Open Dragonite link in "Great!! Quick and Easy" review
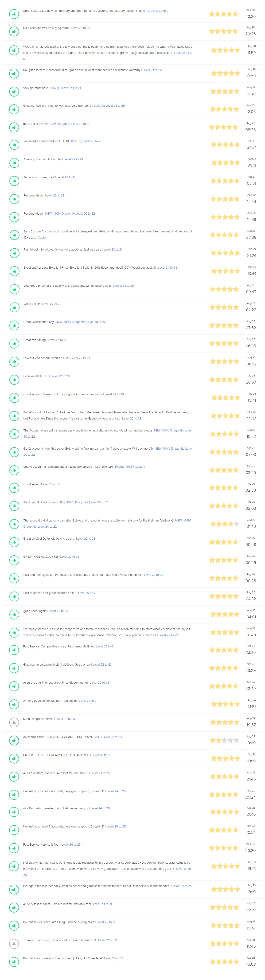The image size is (265, 980). tap(81, 322)
